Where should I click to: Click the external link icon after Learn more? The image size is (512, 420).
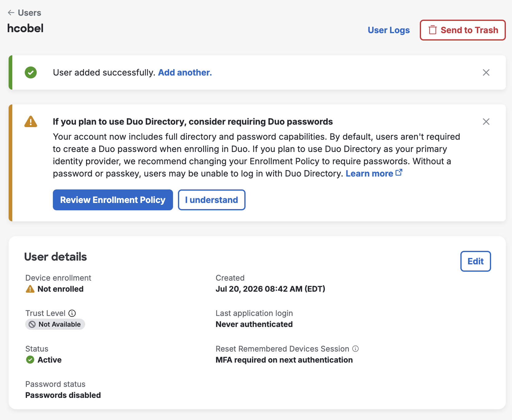pos(399,173)
